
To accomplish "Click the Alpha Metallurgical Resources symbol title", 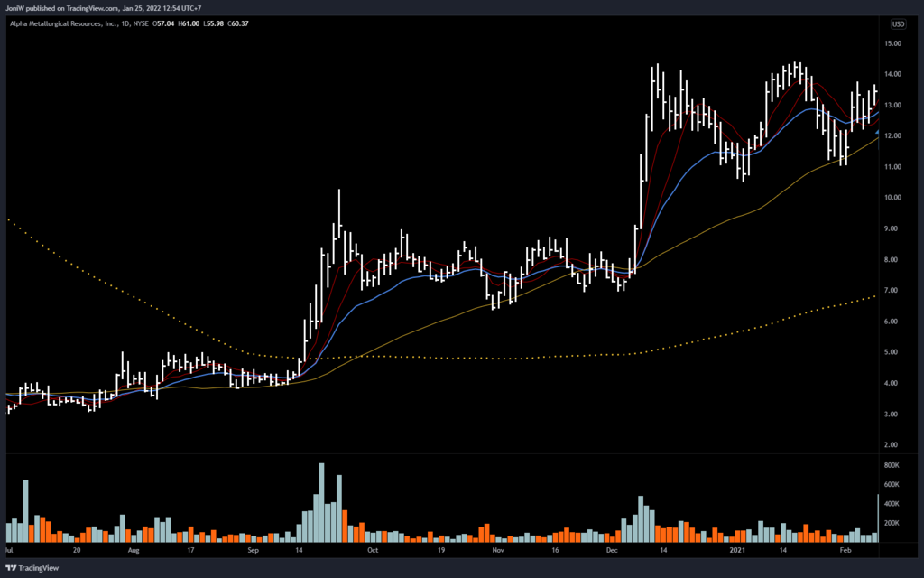I will click(x=65, y=24).
